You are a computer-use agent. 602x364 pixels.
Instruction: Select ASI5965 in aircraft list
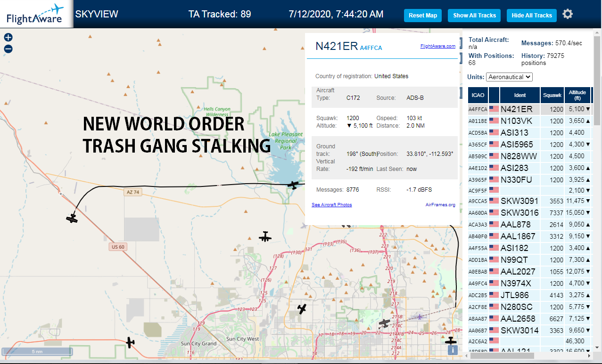pyautogui.click(x=517, y=145)
